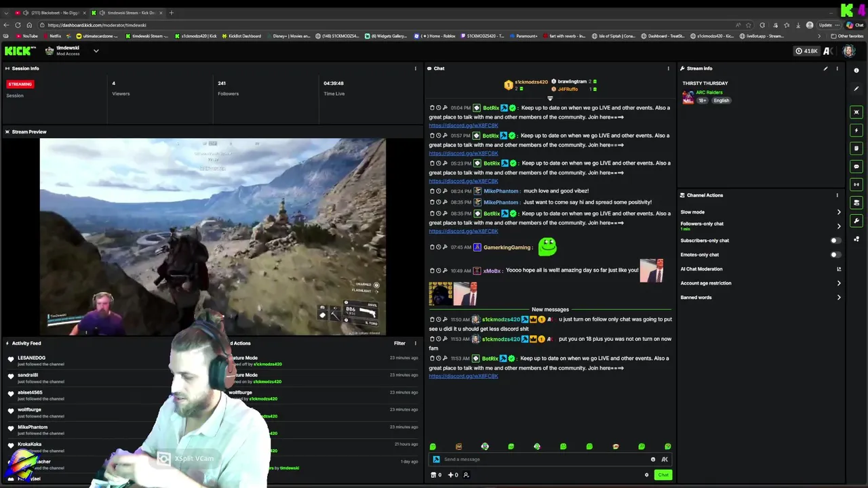Click the stream preview video
This screenshot has height=488, width=868.
pos(213,237)
